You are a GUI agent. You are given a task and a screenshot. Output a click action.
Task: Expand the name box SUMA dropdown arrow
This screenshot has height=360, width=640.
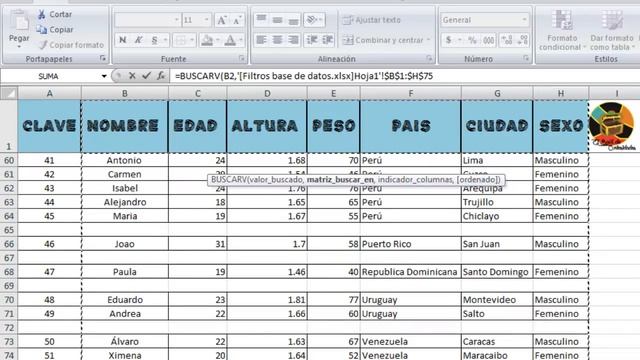(104, 76)
